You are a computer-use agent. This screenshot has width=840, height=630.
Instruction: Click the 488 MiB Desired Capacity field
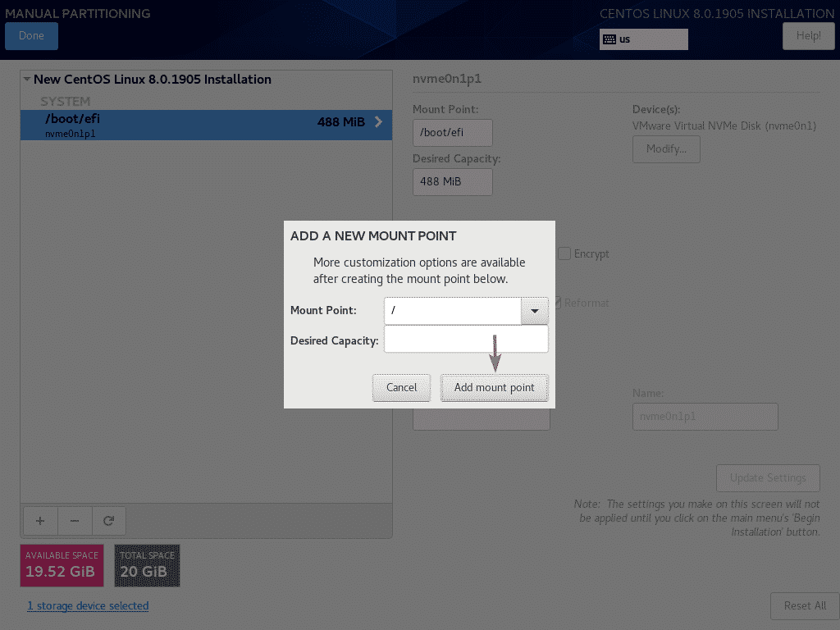[453, 181]
